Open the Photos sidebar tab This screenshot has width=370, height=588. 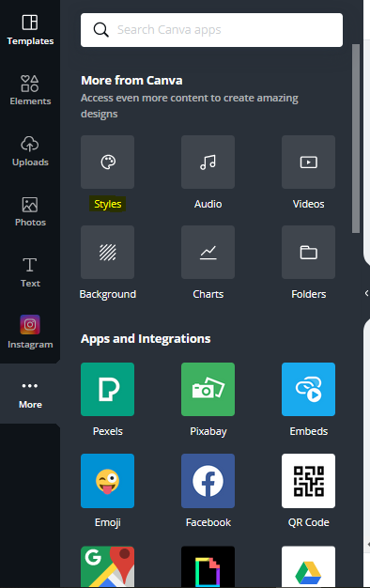point(30,212)
